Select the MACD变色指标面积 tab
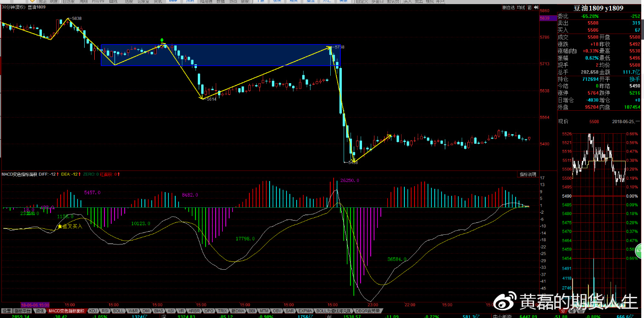 (x=67, y=311)
